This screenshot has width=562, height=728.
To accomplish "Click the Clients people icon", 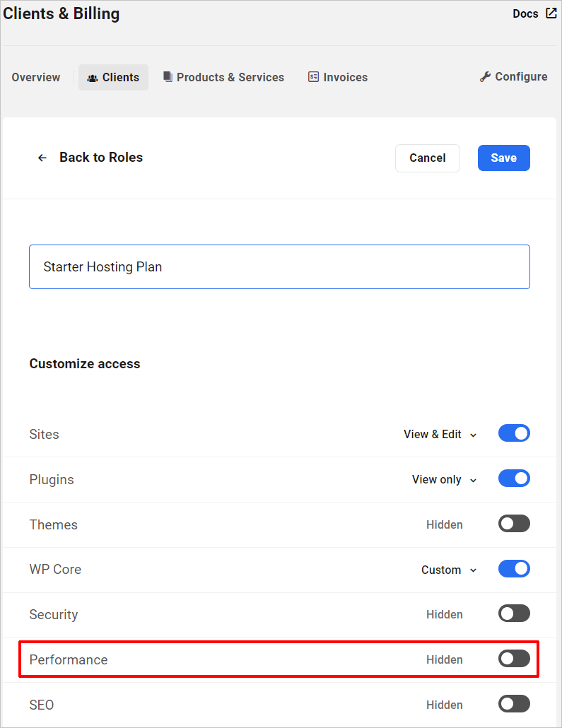I will [93, 77].
